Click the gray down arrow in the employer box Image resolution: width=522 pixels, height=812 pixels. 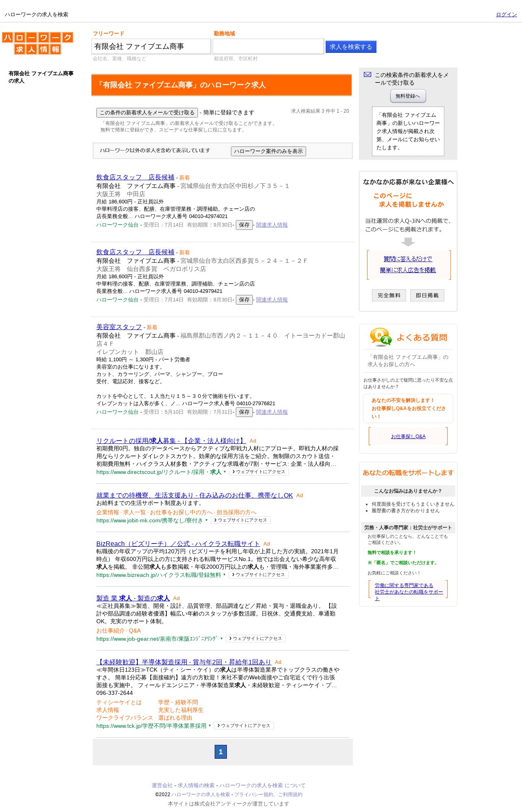click(x=408, y=242)
